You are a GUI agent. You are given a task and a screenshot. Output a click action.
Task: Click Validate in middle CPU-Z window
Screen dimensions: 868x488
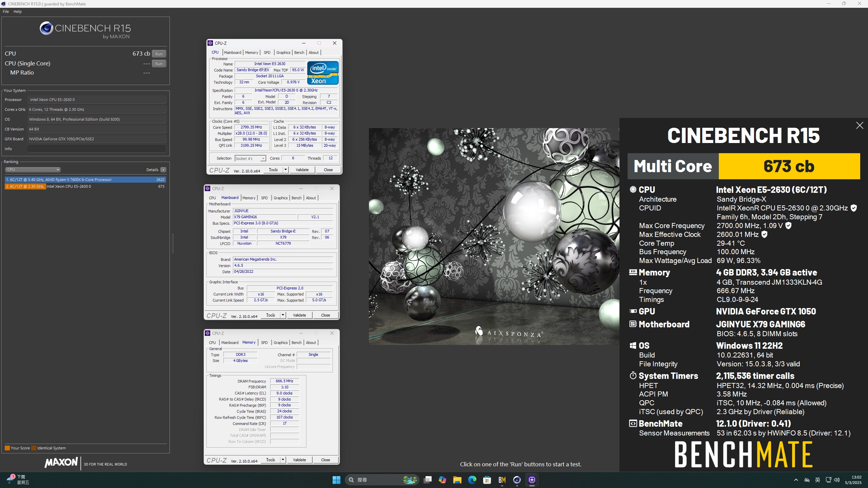pyautogui.click(x=299, y=315)
